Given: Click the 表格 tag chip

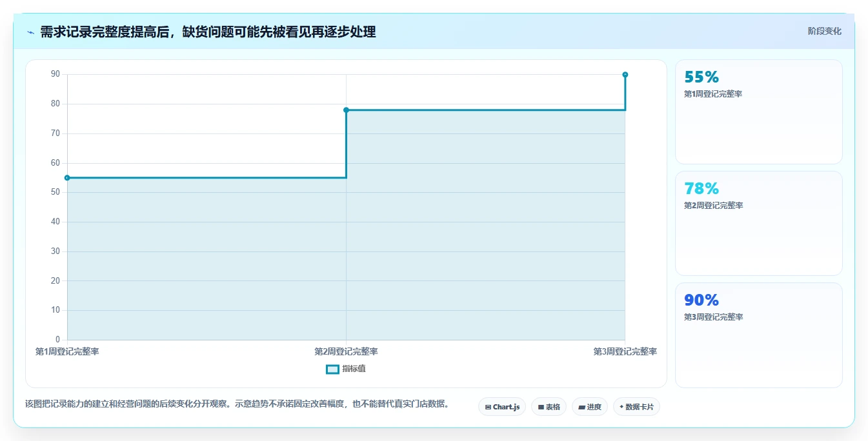Looking at the screenshot, I should coord(549,407).
